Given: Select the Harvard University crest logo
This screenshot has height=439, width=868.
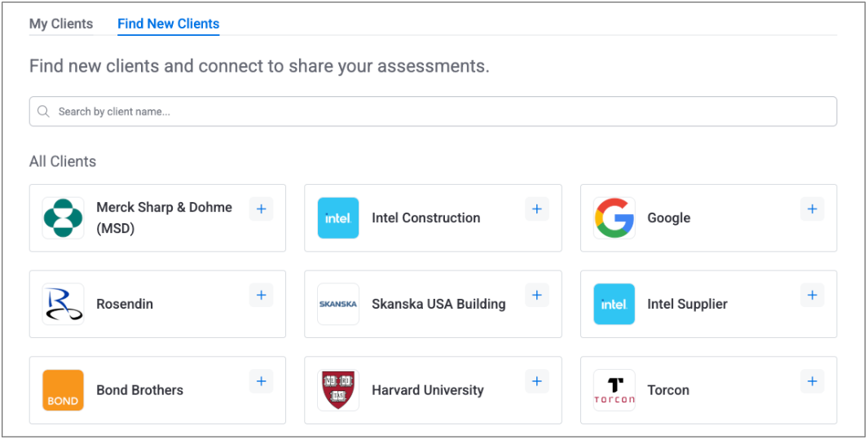Looking at the screenshot, I should coord(338,390).
